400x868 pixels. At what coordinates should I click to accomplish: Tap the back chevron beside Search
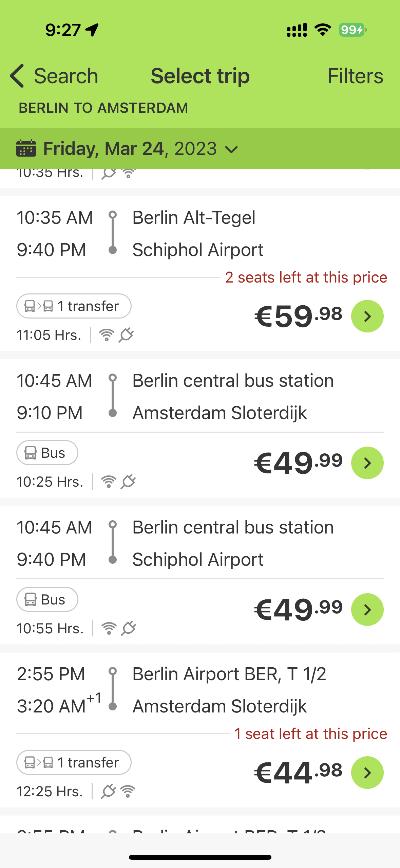click(x=18, y=76)
